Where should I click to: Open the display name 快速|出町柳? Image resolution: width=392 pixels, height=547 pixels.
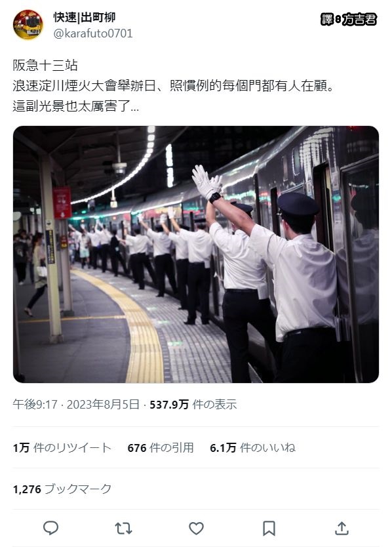(x=85, y=17)
